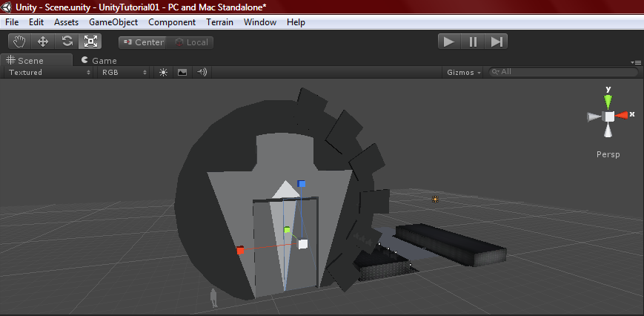This screenshot has width=644, height=316.
Task: Click the Unity logo in title bar
Action: click(x=7, y=7)
